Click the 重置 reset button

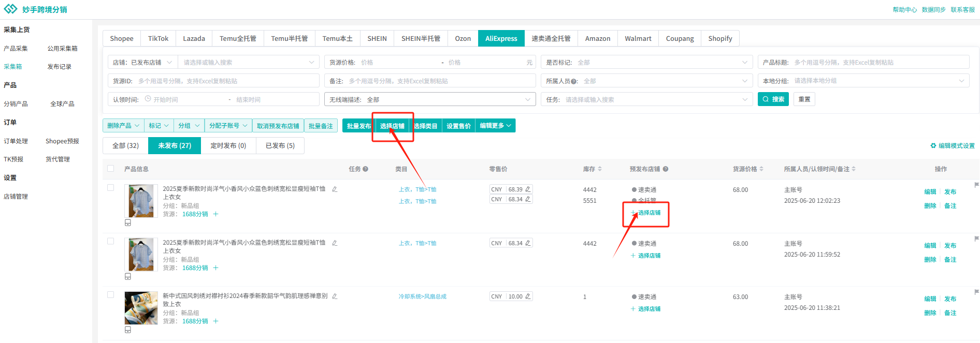pyautogui.click(x=804, y=99)
